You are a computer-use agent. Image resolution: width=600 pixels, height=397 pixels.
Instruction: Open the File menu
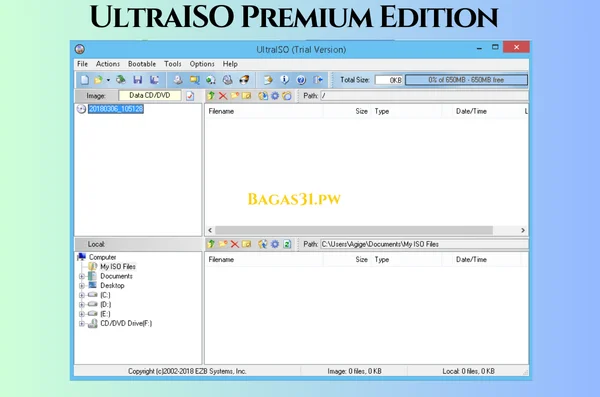coord(82,64)
